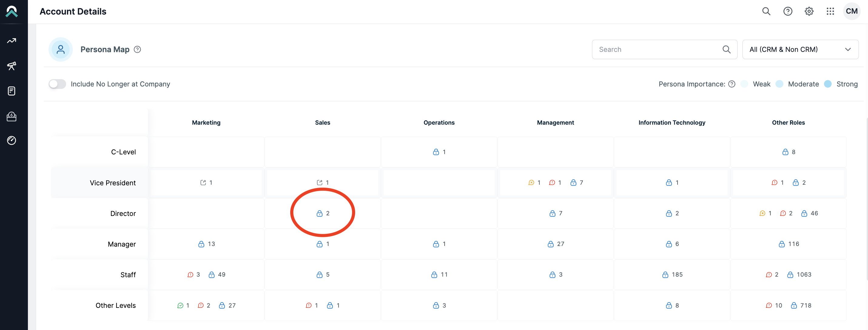Viewport: 868px width, 330px height.
Task: Click the Staff row label
Action: pos(128,275)
